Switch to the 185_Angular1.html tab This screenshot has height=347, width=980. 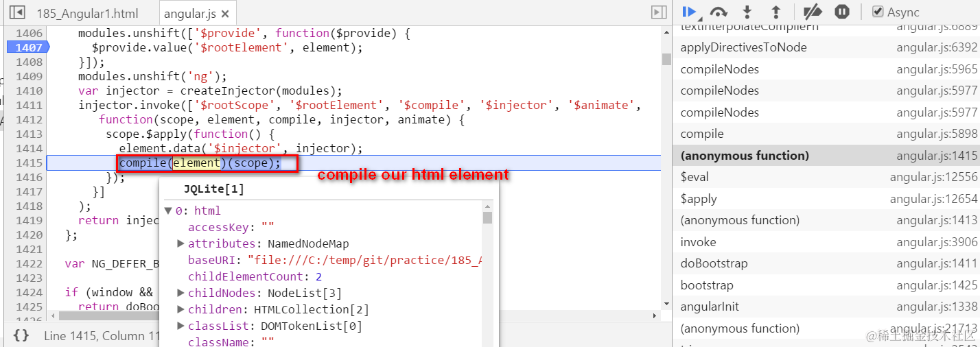point(86,13)
